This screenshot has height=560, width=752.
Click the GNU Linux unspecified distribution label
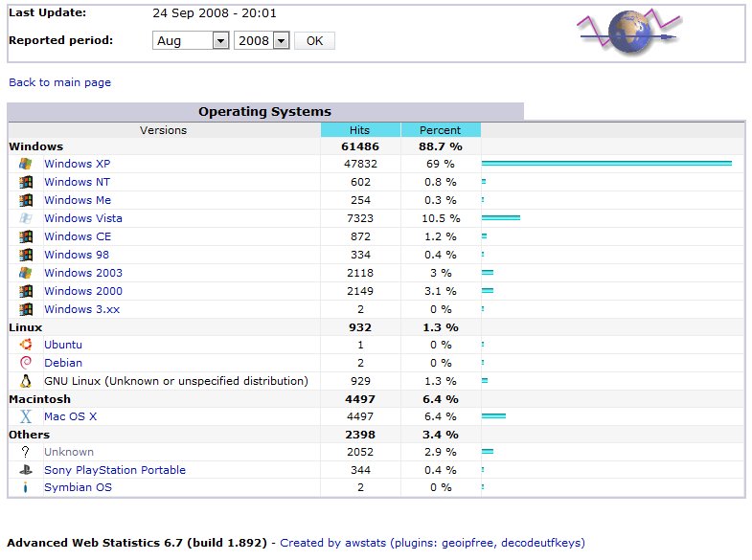[x=176, y=381]
